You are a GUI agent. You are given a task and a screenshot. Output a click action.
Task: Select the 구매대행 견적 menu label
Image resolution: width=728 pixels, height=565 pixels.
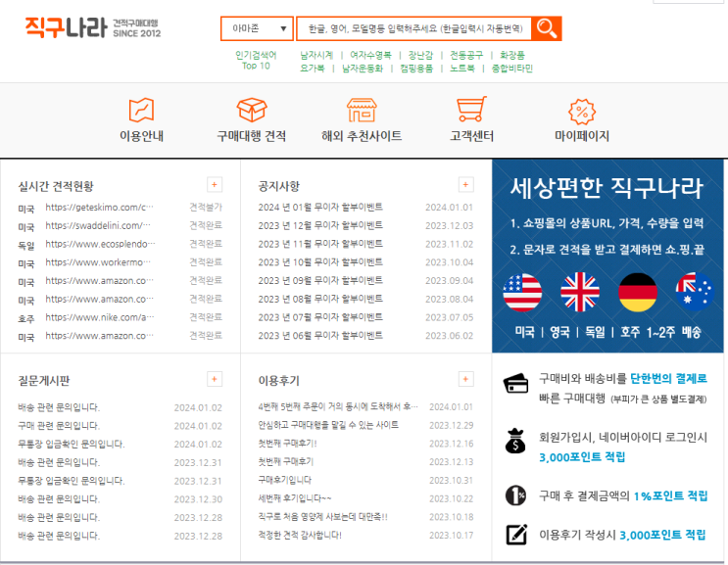point(252,136)
